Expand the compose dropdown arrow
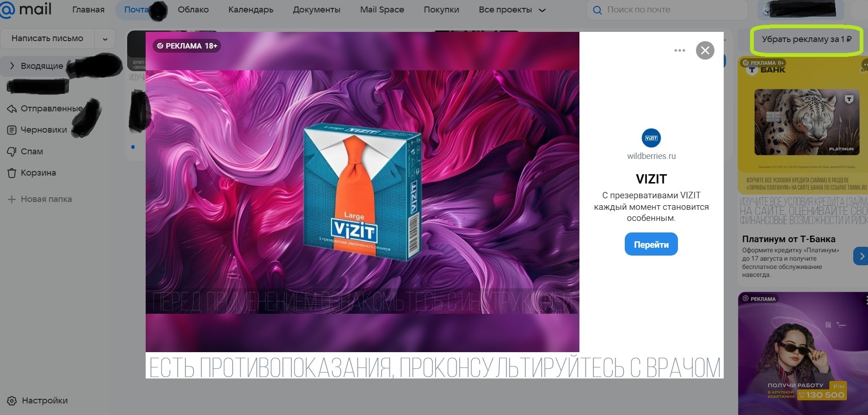The image size is (868, 415). pyautogui.click(x=105, y=39)
